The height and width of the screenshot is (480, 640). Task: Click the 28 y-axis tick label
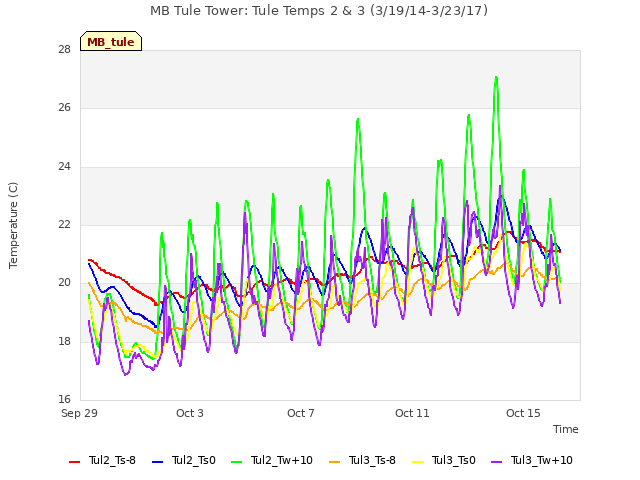click(x=64, y=49)
